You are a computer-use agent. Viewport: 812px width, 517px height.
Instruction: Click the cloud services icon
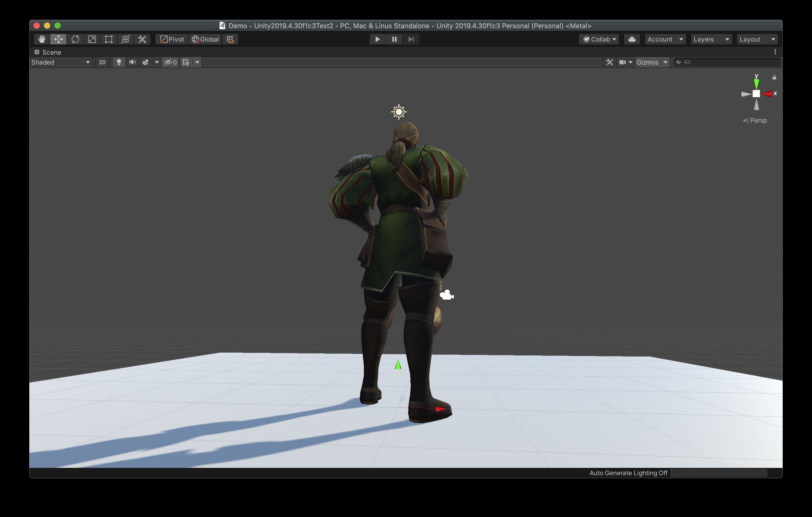coord(631,39)
